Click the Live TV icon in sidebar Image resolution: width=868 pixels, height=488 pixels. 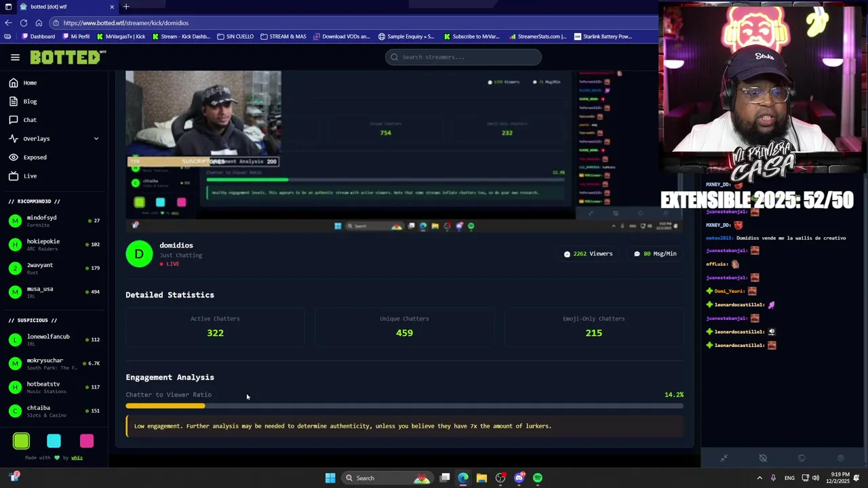[x=14, y=176]
